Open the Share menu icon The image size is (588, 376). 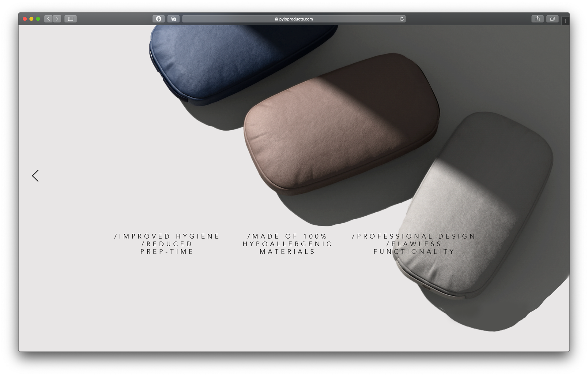click(537, 19)
